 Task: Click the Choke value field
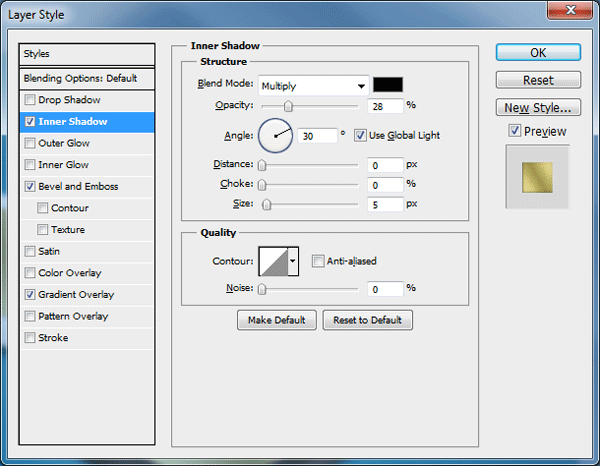click(385, 185)
